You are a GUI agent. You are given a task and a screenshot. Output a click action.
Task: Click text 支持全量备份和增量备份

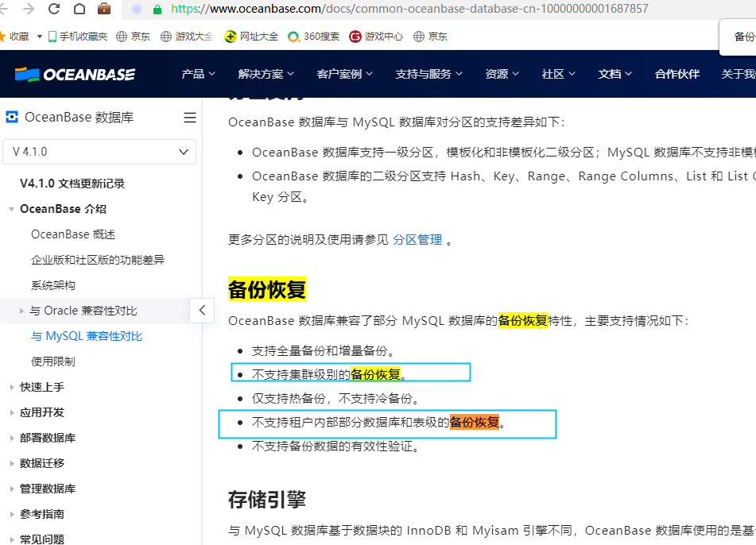tap(323, 351)
